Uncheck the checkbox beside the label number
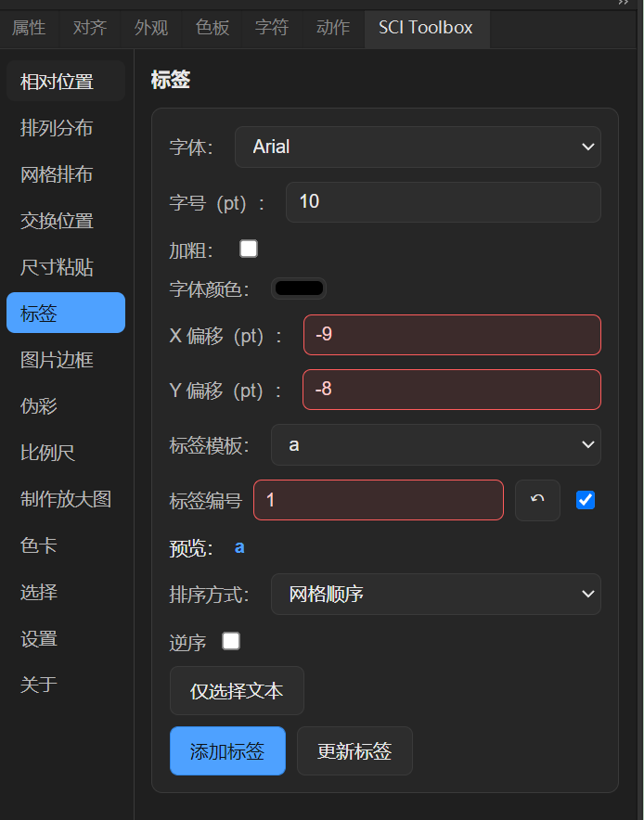The height and width of the screenshot is (820, 644). (x=585, y=500)
